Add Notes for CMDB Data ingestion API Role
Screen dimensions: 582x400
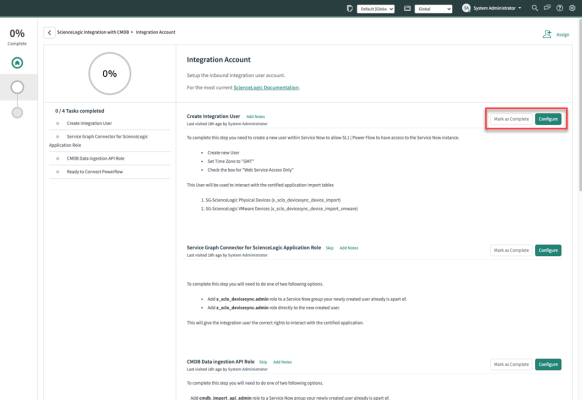tap(282, 362)
